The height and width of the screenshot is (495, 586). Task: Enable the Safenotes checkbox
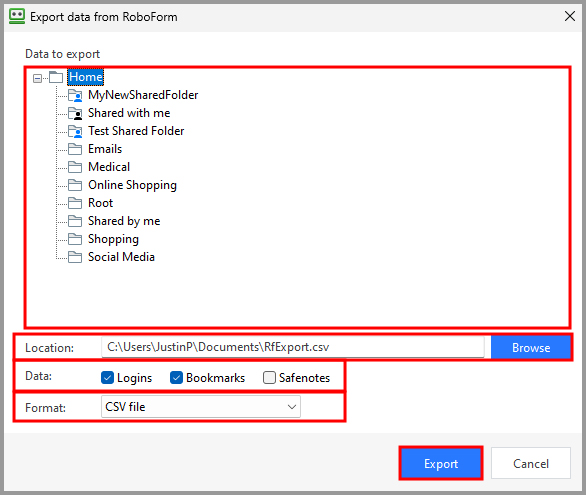269,378
